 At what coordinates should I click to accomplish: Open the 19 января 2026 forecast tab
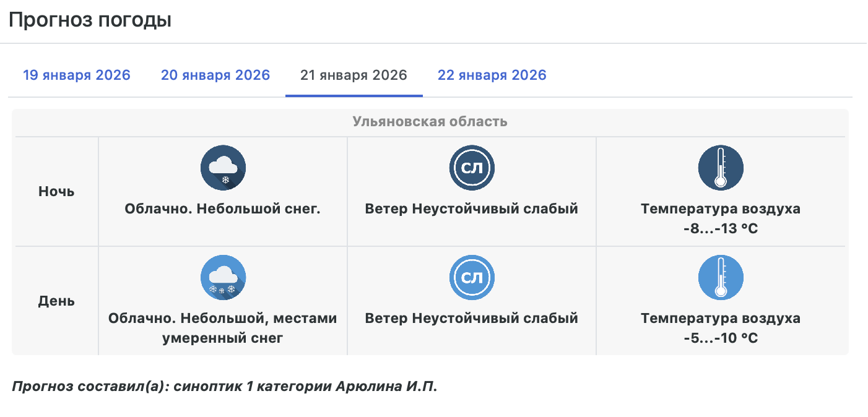coord(77,75)
